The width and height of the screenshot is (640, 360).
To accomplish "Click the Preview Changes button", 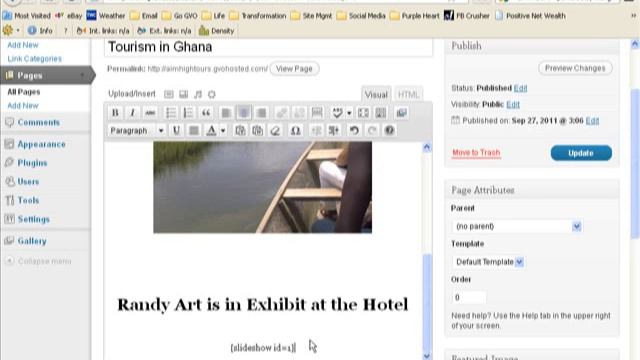I will [575, 68].
